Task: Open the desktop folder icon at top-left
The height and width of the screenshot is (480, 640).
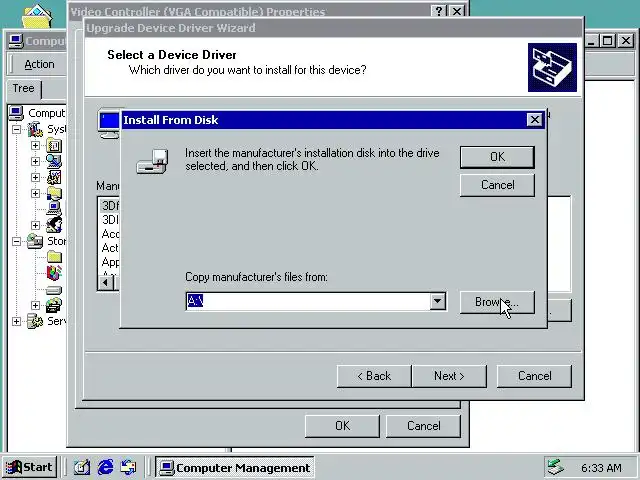Action: (37, 16)
